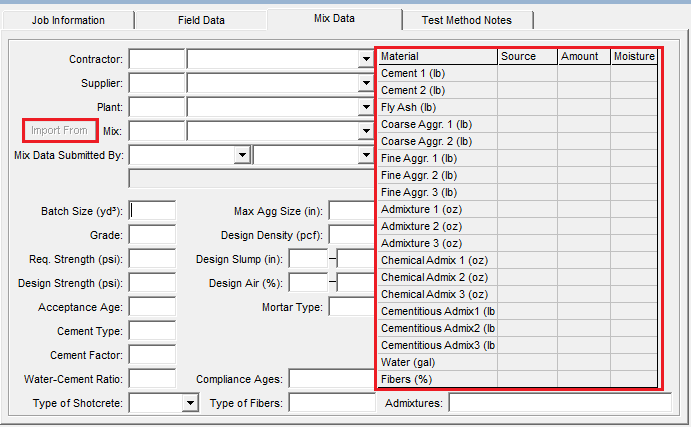Open the Field Data tab

click(x=201, y=20)
